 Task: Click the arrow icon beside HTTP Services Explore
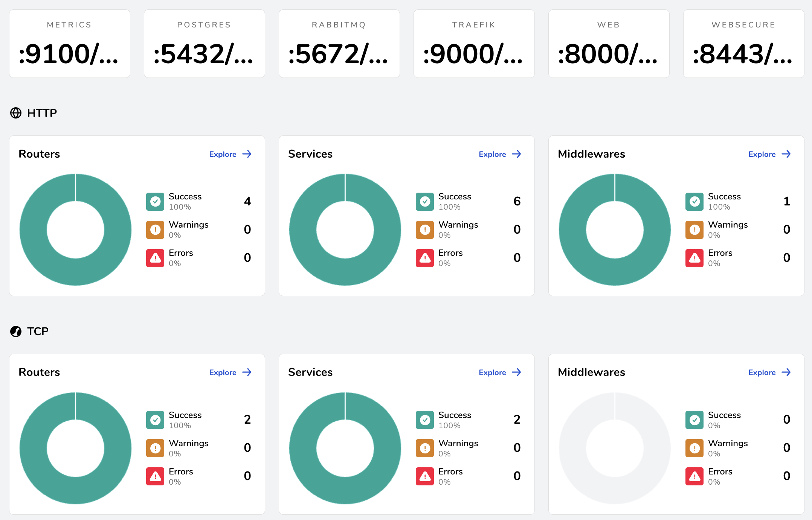coord(516,154)
